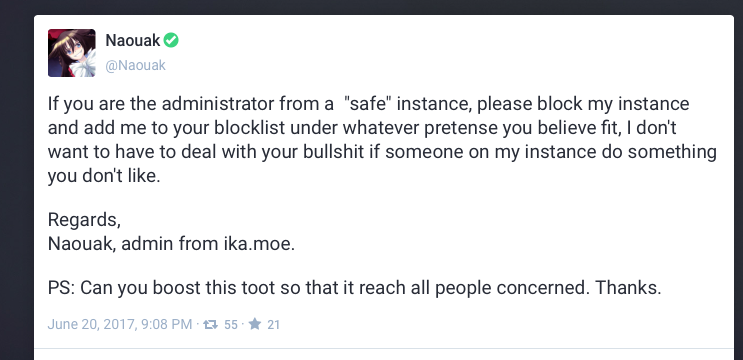Click the boost count 55

click(x=231, y=324)
